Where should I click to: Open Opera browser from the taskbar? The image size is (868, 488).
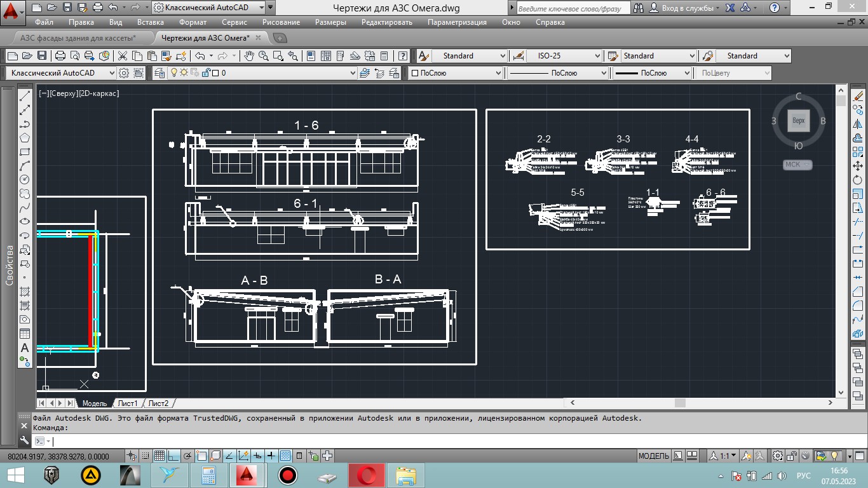(367, 475)
